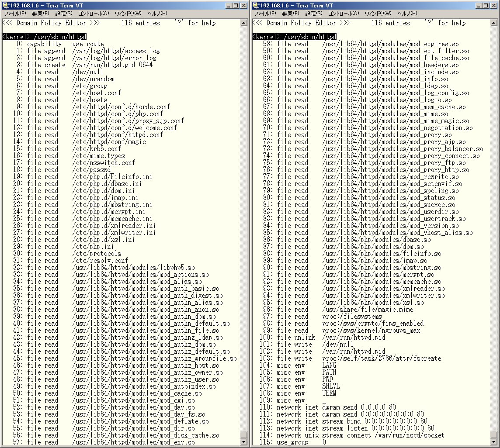This screenshot has width=500, height=448.
Task: Click scroll-up arrow of right window scrollbar
Action: click(x=494, y=22)
